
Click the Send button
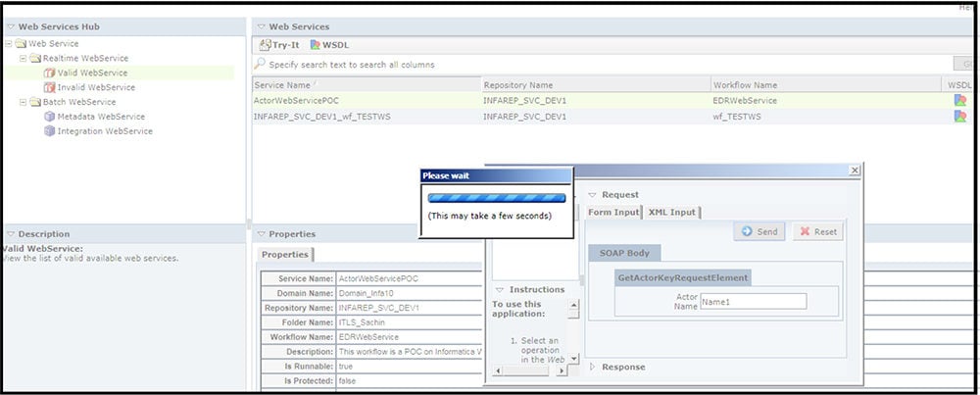coord(759,231)
